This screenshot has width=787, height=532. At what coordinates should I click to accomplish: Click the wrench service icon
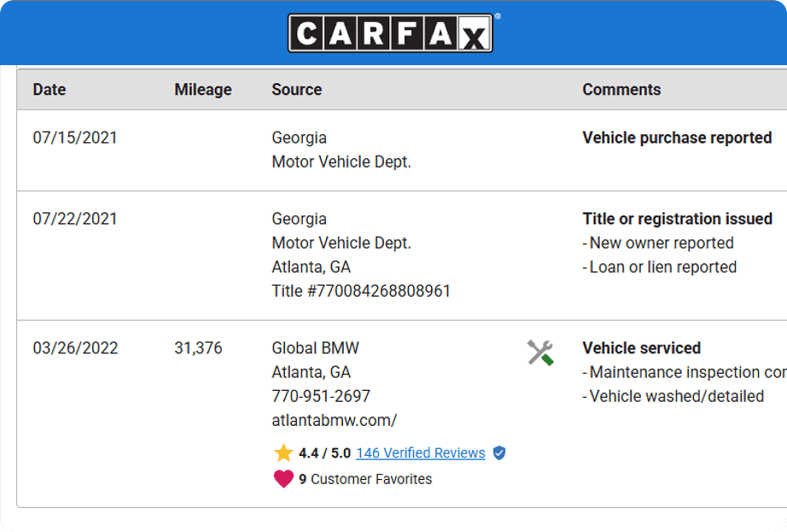(540, 352)
